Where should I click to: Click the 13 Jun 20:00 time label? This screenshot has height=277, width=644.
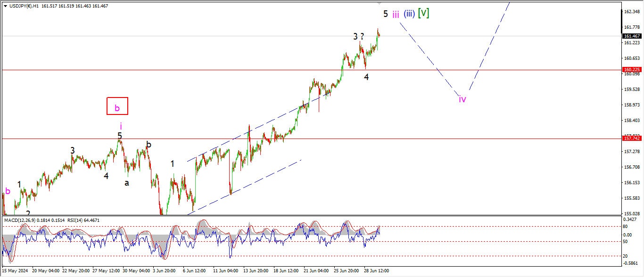tap(256, 271)
